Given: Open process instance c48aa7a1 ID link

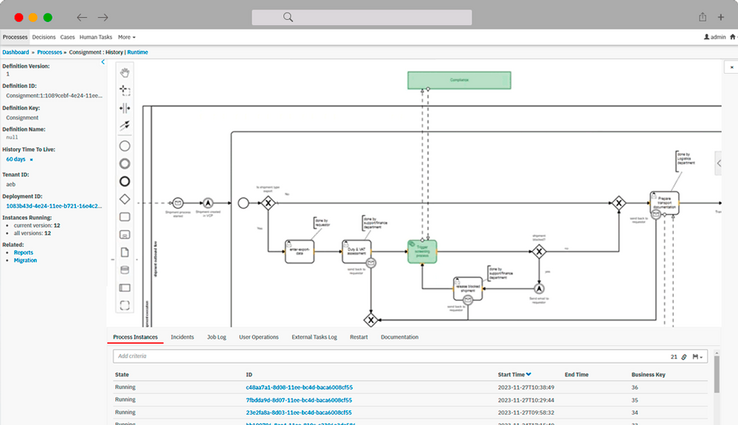Looking at the screenshot, I should 292,386.
